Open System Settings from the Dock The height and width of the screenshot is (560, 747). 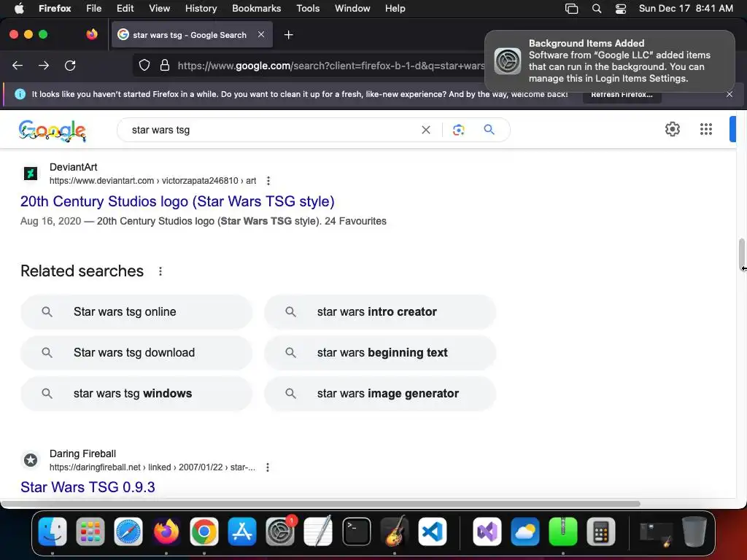(x=280, y=532)
